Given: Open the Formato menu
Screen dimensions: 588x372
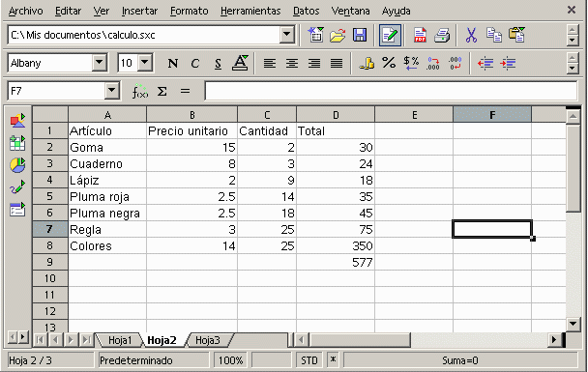Looking at the screenshot, I should (x=189, y=11).
